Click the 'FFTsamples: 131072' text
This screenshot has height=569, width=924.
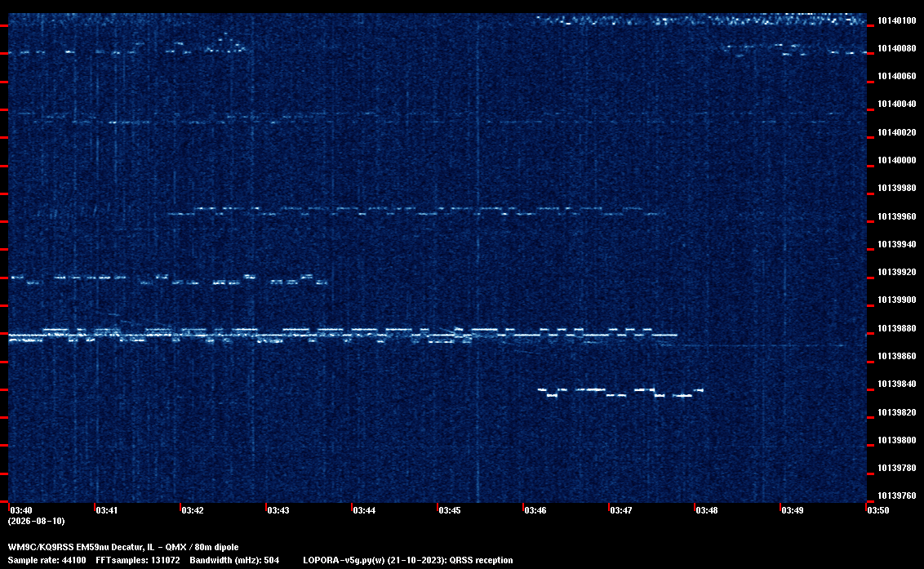(138, 560)
